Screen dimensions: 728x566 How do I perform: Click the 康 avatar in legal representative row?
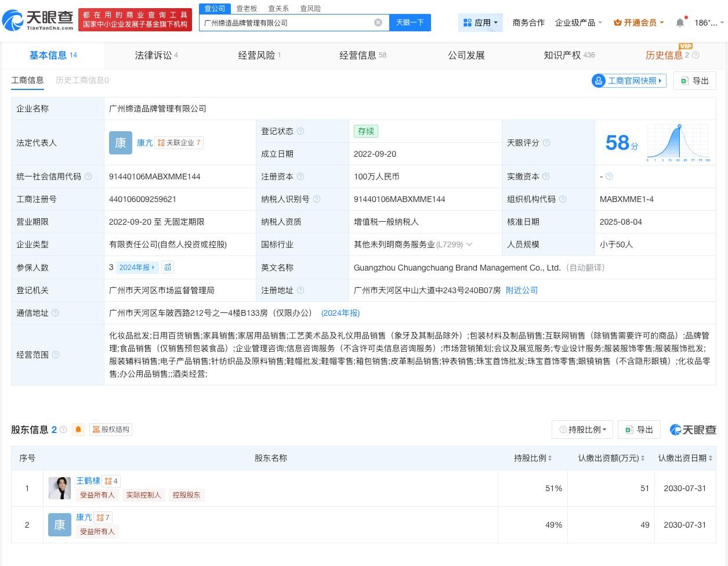(121, 143)
